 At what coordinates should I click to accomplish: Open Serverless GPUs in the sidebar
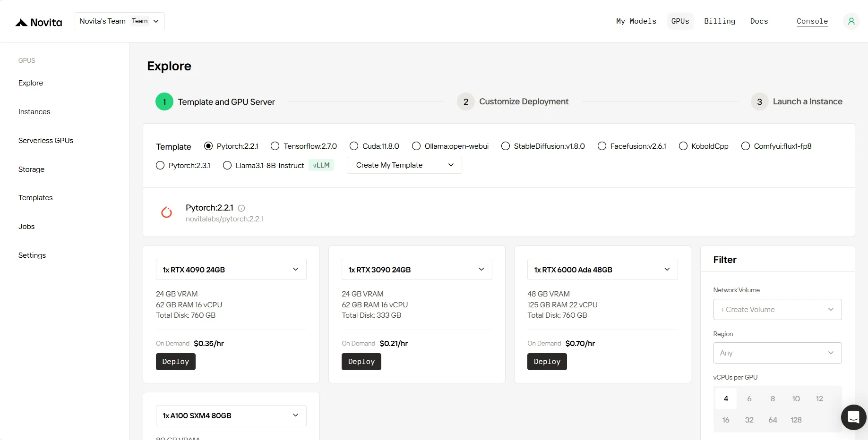click(46, 141)
